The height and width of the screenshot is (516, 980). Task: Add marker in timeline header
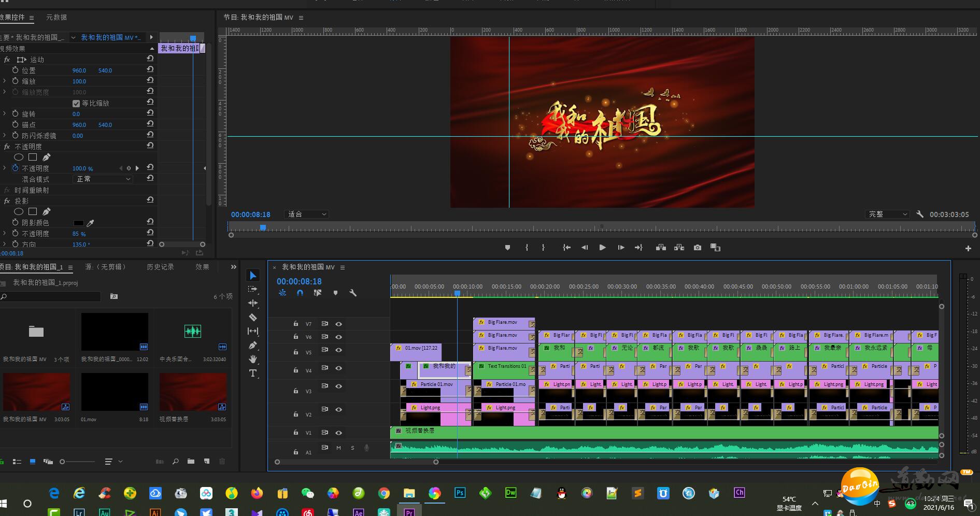(x=335, y=293)
